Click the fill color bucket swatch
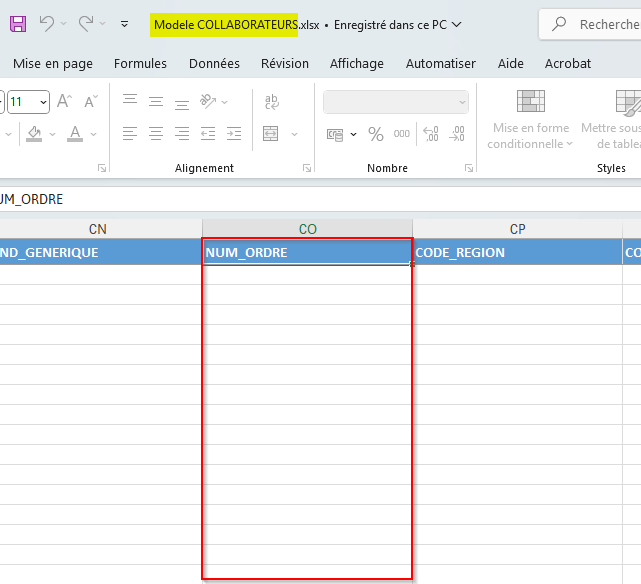641x584 pixels. pos(34,134)
